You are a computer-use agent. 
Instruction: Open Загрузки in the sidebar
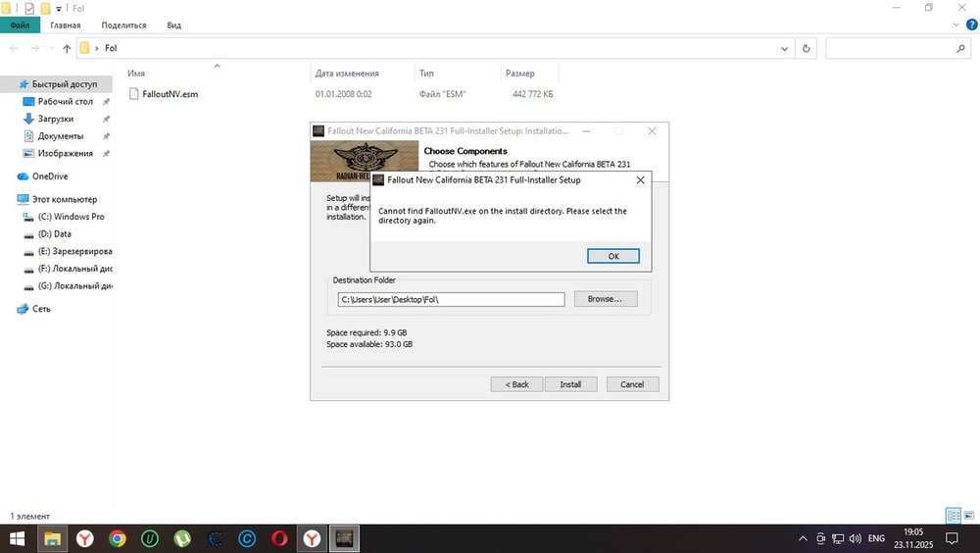(56, 119)
